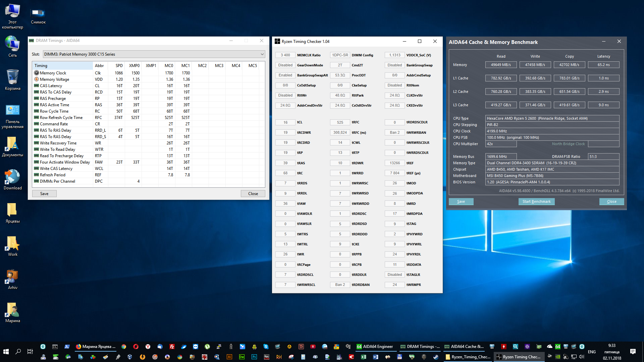Open Excel from the taskbar

click(364, 357)
